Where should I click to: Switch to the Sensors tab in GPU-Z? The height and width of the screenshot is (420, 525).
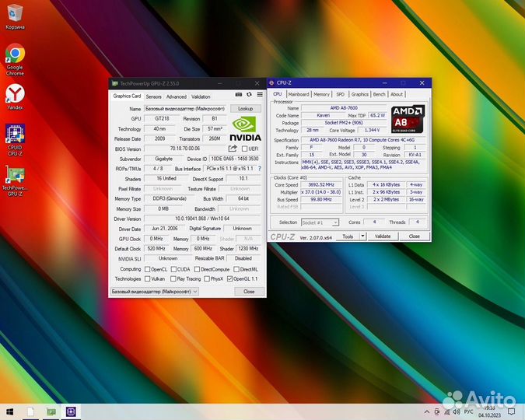tap(154, 96)
